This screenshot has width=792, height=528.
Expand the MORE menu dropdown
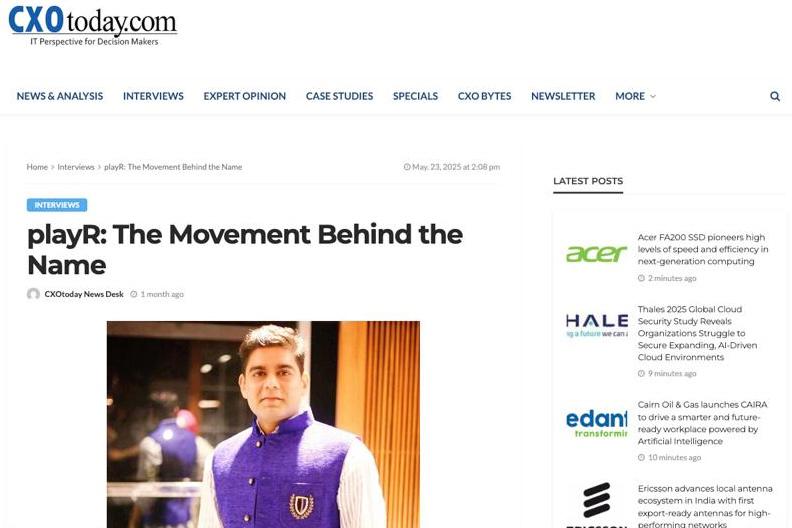click(635, 96)
